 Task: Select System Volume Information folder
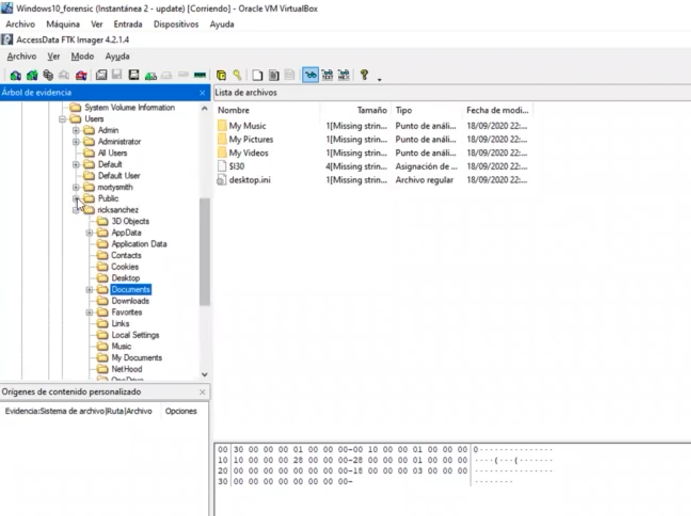(130, 108)
